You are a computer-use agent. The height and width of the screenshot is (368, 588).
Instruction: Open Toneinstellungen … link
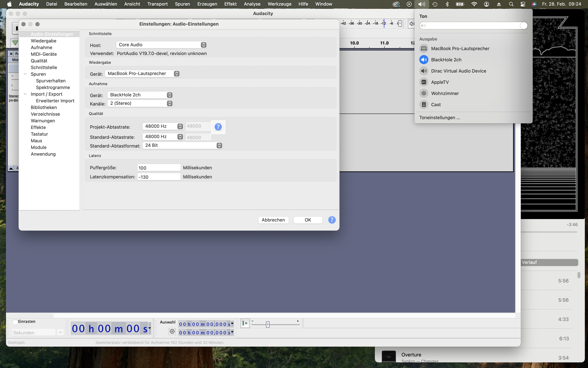[440, 118]
